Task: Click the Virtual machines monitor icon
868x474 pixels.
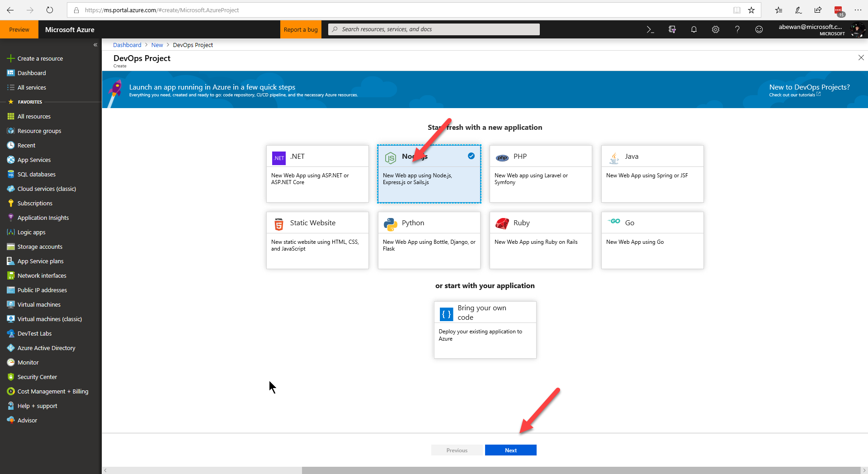Action: point(11,304)
